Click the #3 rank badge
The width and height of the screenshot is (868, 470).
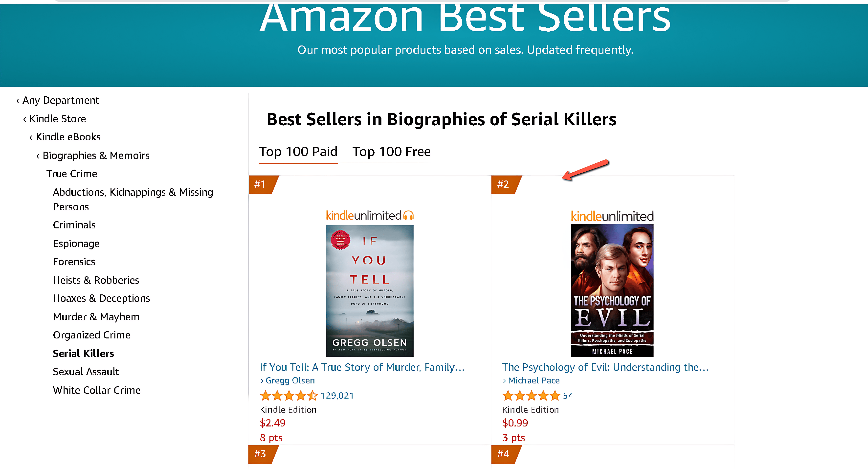(x=263, y=454)
